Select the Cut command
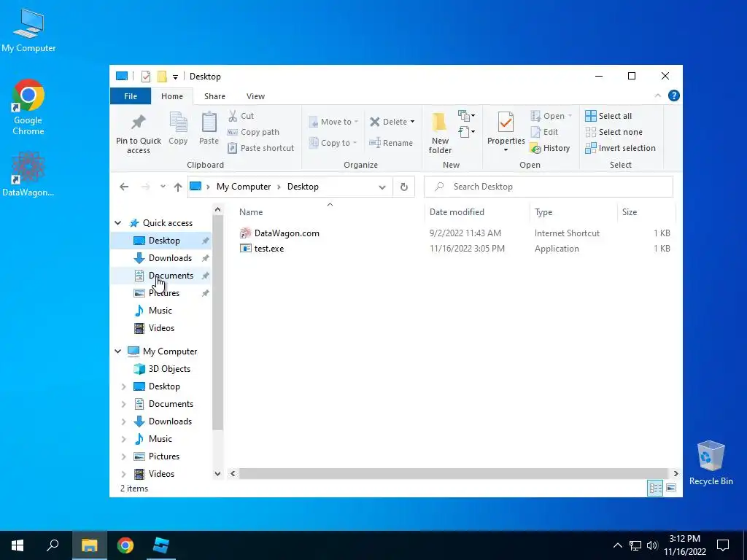 [241, 116]
